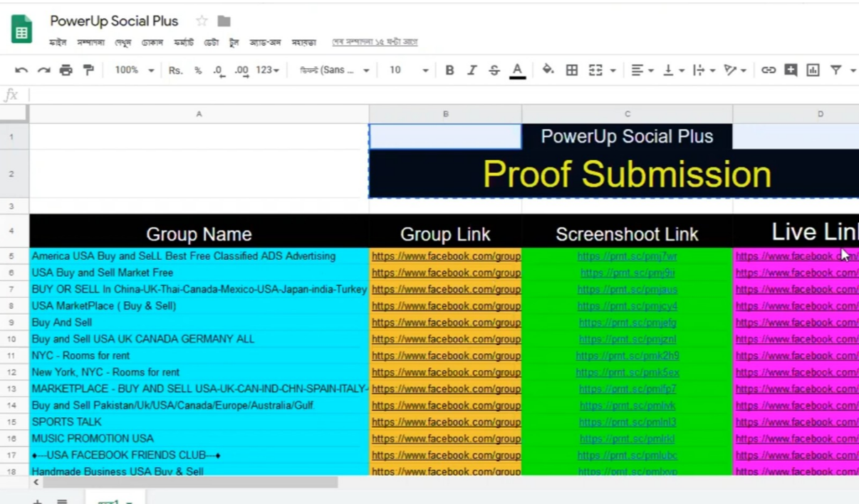Open the Facebook group link in row 8
Image resolution: width=859 pixels, height=504 pixels.
point(446,306)
